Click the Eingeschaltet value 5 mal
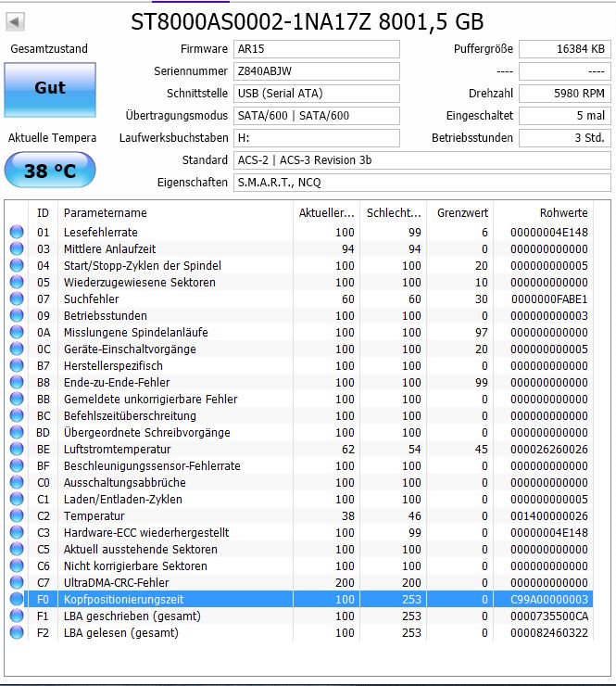The image size is (616, 686). click(565, 116)
